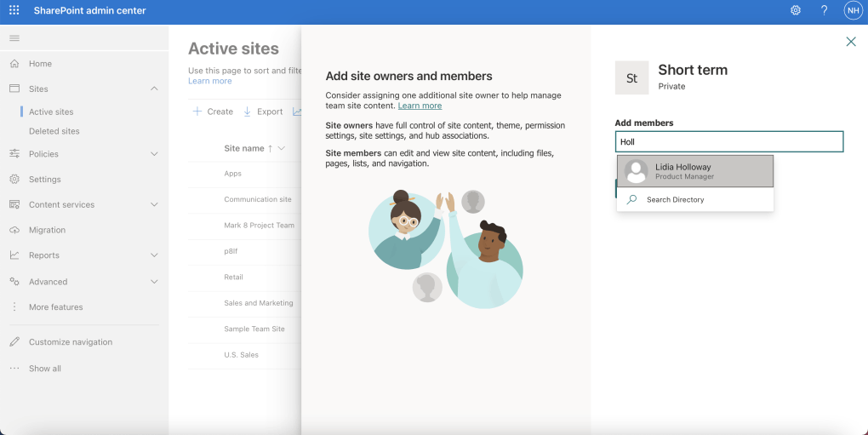The height and width of the screenshot is (435, 868).
Task: Choose Search Directory option
Action: [695, 199]
